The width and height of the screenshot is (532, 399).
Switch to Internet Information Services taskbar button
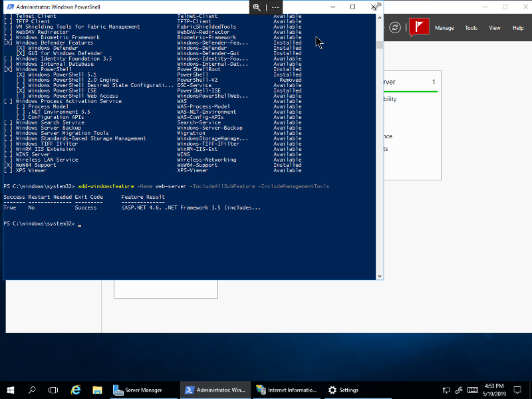tap(287, 390)
